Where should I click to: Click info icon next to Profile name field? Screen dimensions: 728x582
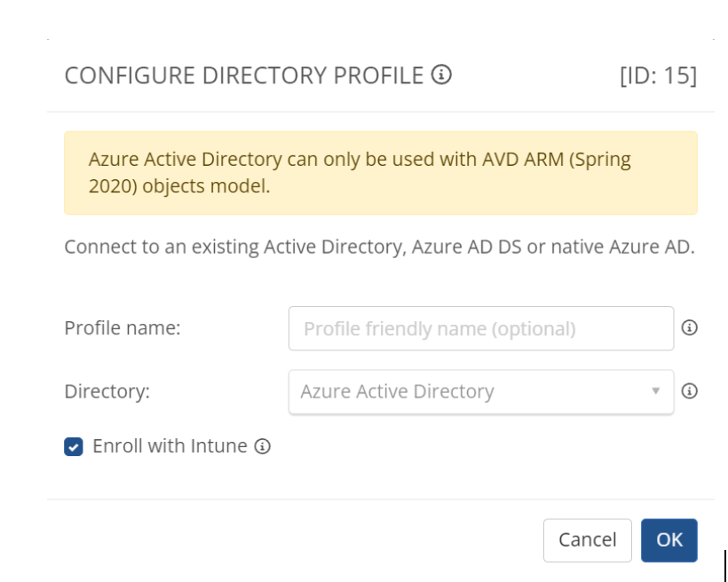click(687, 328)
